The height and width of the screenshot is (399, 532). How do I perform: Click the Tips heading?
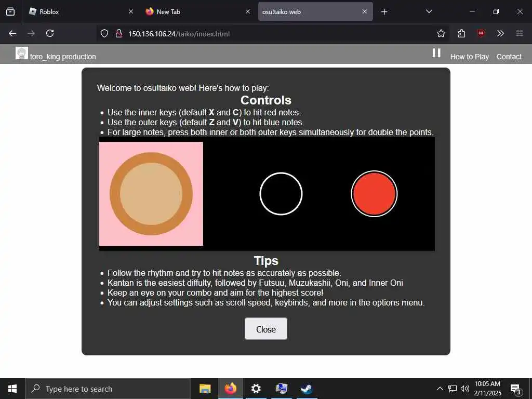[x=266, y=261]
